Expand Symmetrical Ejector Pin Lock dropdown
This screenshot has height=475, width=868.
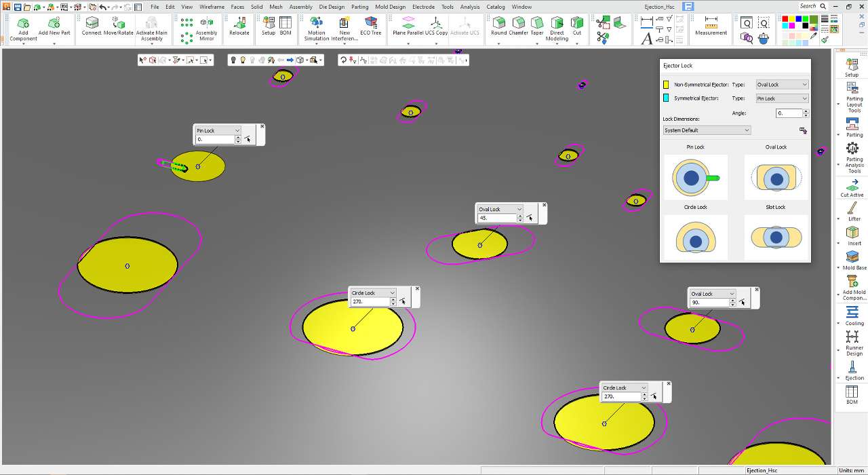coord(782,98)
